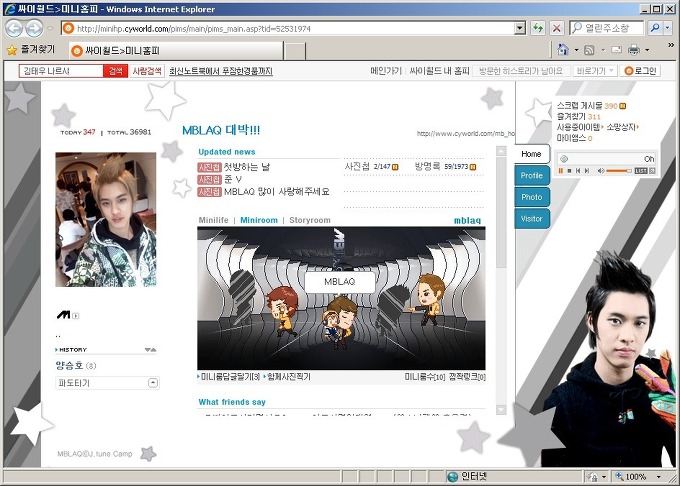This screenshot has width=680, height=486.
Task: Expand the Home button dropdown arrow
Action: pos(576,50)
